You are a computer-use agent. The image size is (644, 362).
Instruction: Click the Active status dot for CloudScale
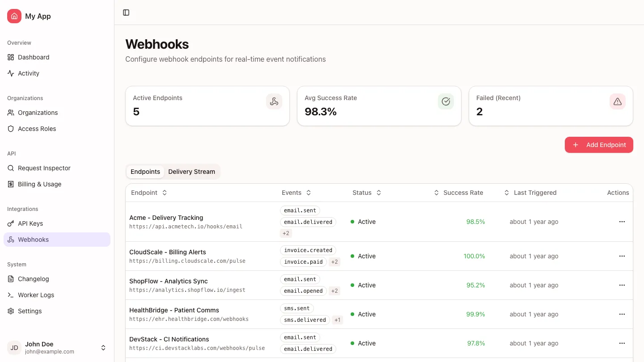[353, 256]
